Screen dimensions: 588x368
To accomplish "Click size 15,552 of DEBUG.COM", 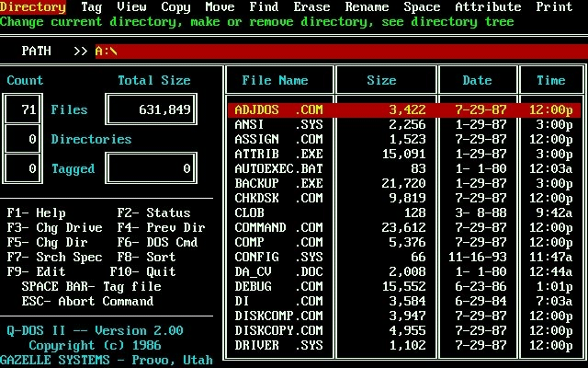I will click(403, 286).
